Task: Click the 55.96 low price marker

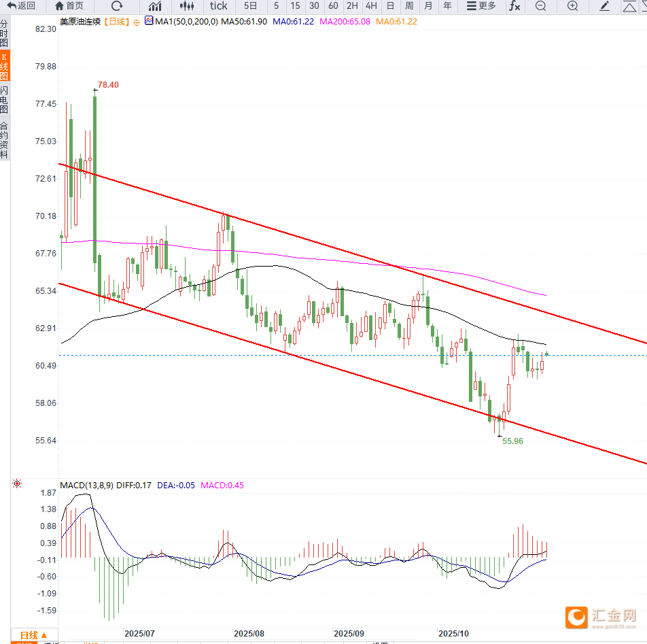Action: point(512,441)
